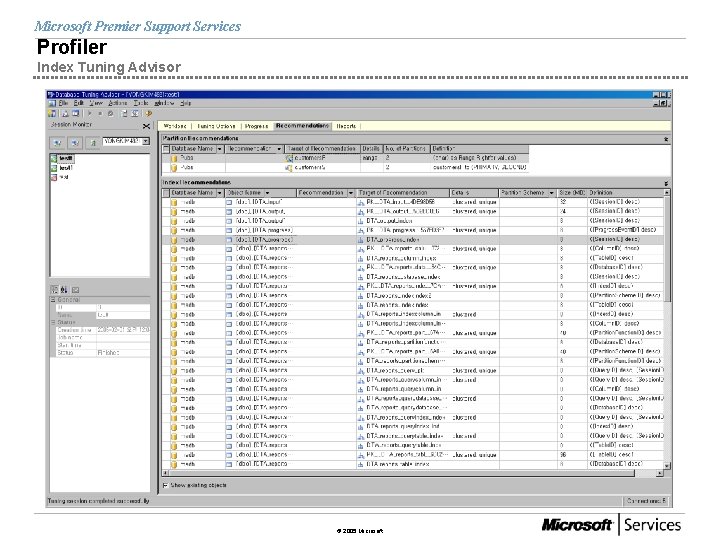Image resolution: width=720 pixels, height=540 pixels.
Task: Click the customersF partition function icon
Action: point(289,158)
